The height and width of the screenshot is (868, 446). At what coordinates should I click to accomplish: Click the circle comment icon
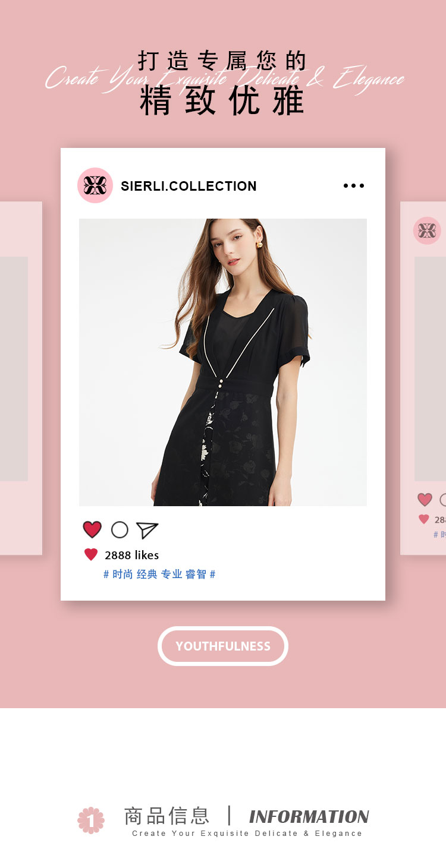(x=120, y=530)
